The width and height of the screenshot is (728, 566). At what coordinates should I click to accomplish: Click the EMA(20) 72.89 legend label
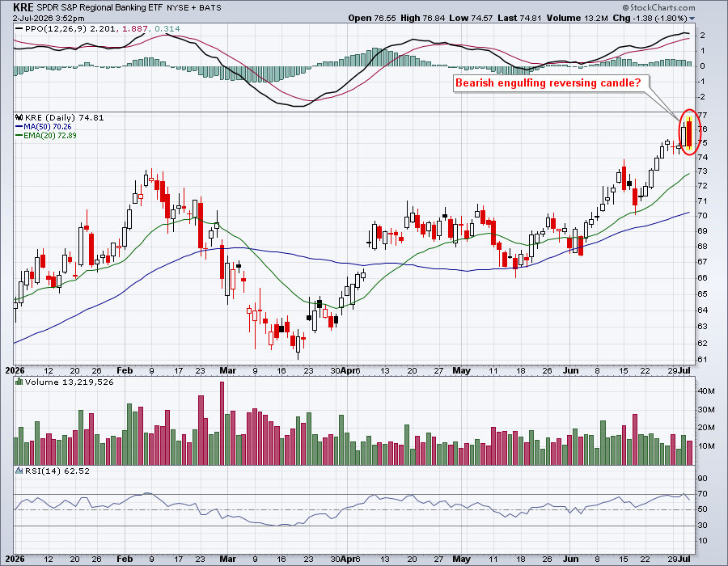[50, 136]
